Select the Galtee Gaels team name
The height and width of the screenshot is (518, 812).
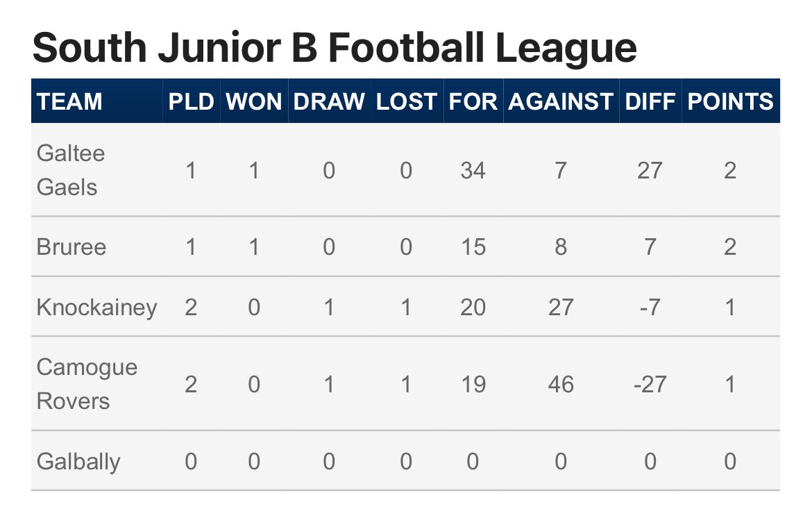click(x=71, y=170)
